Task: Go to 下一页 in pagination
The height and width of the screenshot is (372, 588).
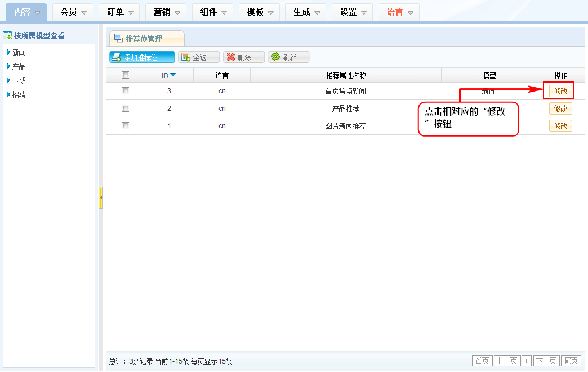Action: tap(546, 361)
